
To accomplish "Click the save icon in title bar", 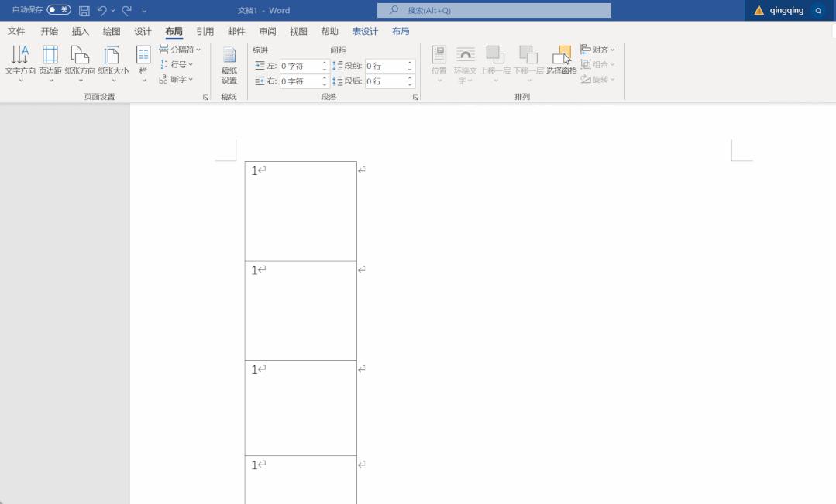I will (84, 11).
